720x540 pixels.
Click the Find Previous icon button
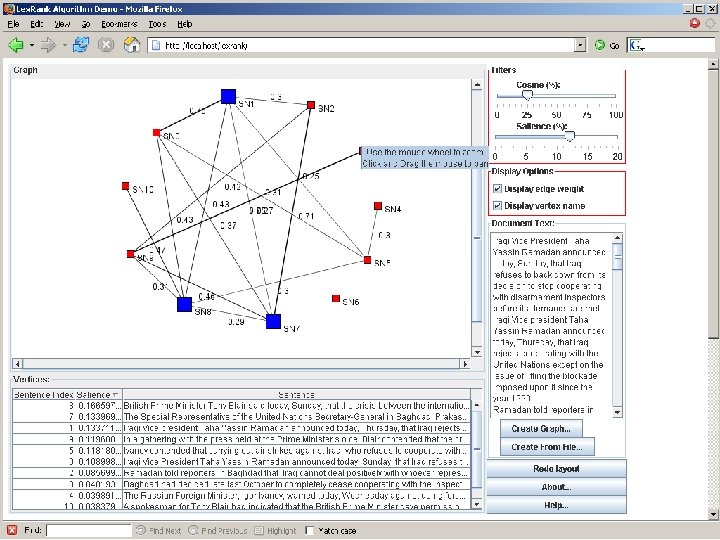click(x=193, y=530)
